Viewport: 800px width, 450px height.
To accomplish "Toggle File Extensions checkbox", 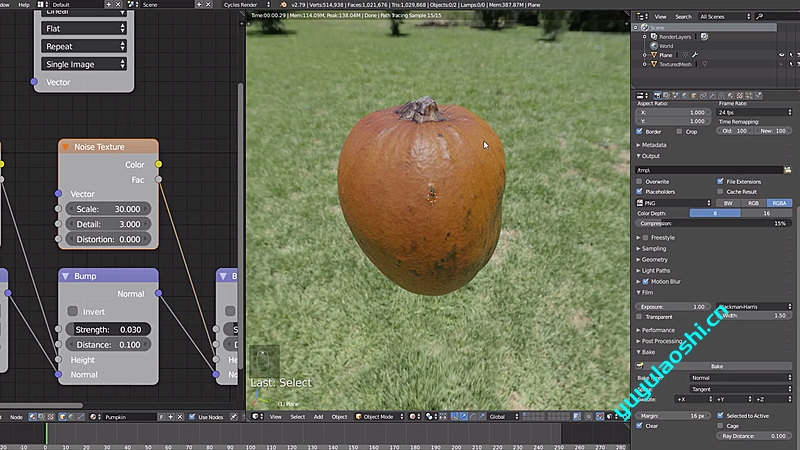I will point(720,181).
